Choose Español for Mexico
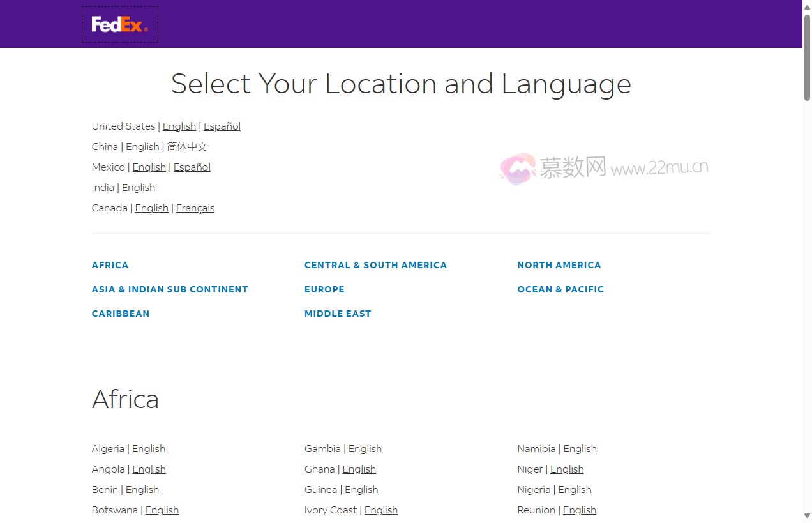The height and width of the screenshot is (523, 812). [192, 167]
